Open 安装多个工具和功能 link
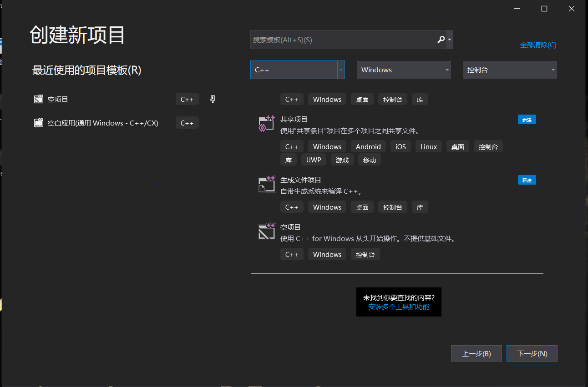 click(399, 307)
